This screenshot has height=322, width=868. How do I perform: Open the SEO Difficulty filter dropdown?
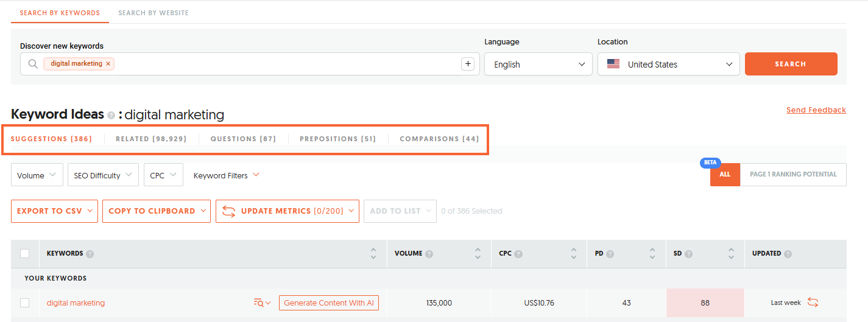coord(103,175)
